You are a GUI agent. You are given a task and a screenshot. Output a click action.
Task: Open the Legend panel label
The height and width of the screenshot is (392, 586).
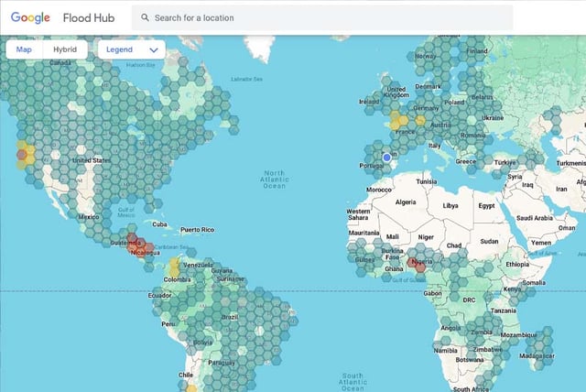[119, 49]
